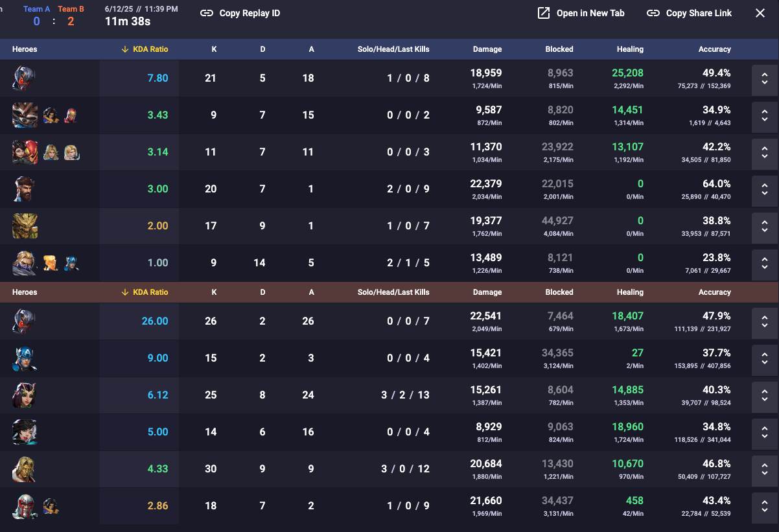Expand details for the 3.00 KDA row
779x532 pixels.
[765, 190]
